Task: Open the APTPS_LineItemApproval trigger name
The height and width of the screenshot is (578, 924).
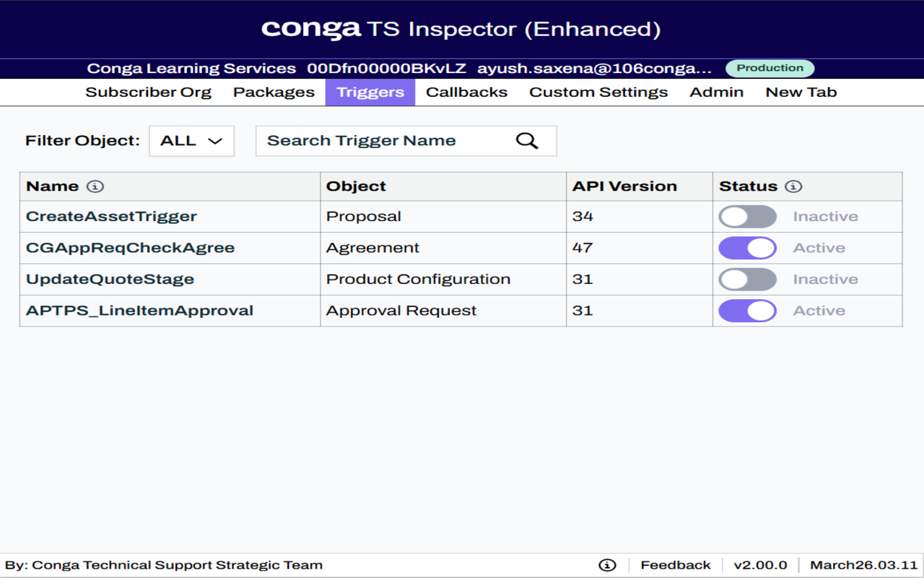Action: pos(140,311)
